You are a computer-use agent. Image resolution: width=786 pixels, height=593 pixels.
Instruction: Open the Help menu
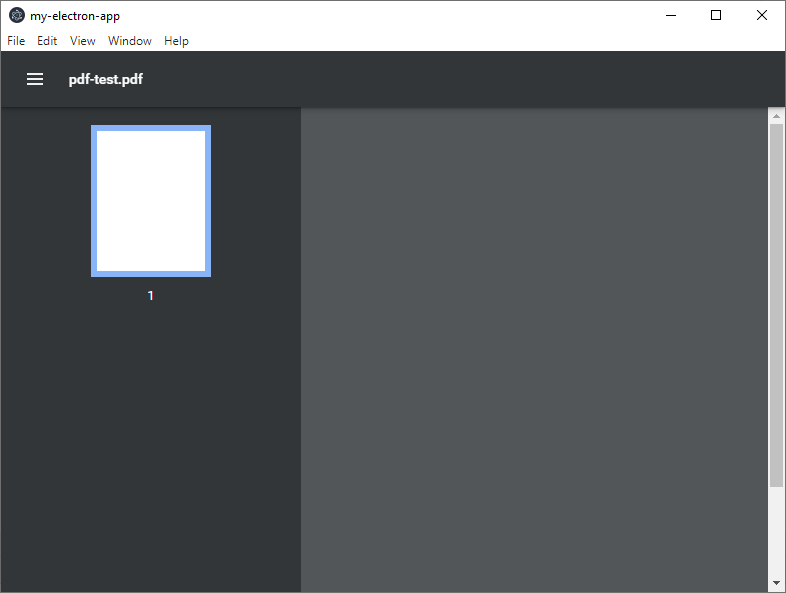click(x=176, y=41)
